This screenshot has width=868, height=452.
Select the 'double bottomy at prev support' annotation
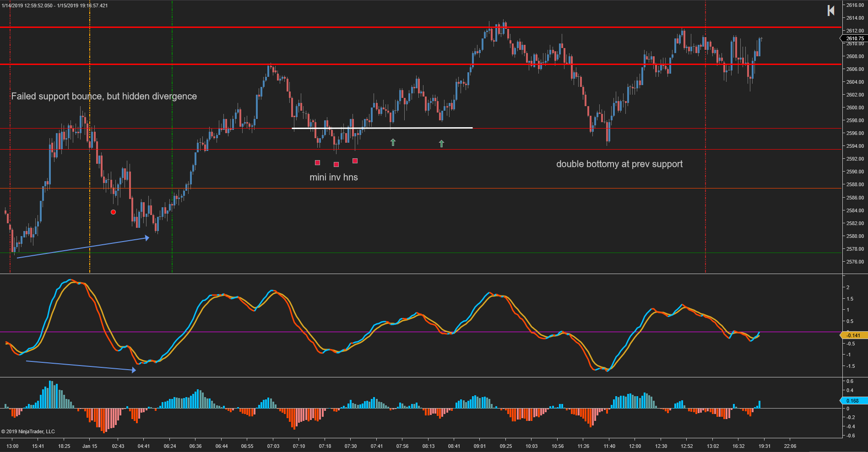[619, 164]
